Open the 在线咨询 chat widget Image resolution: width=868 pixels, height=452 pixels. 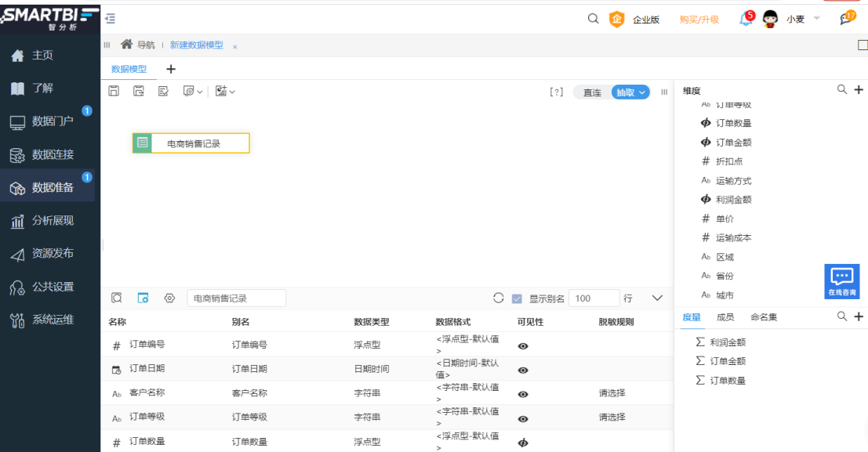[842, 281]
